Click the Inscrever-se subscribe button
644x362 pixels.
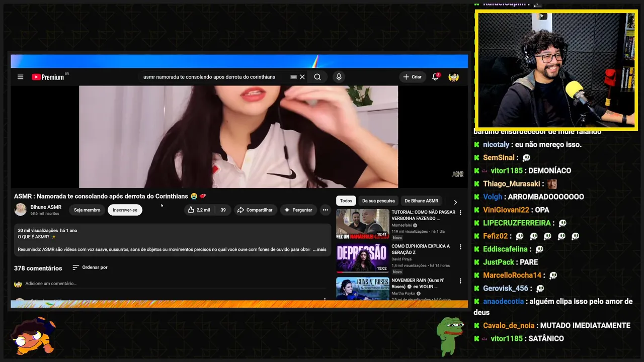coord(125,210)
